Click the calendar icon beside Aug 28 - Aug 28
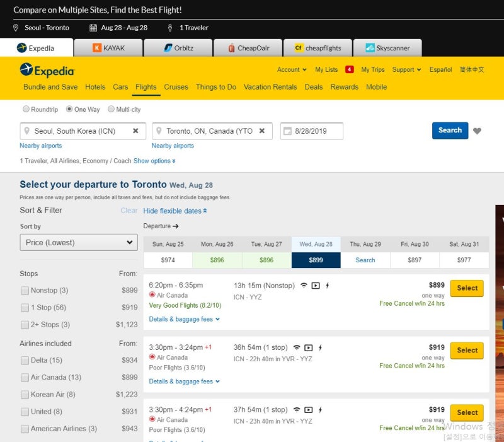This screenshot has height=442, width=504. 93,28
